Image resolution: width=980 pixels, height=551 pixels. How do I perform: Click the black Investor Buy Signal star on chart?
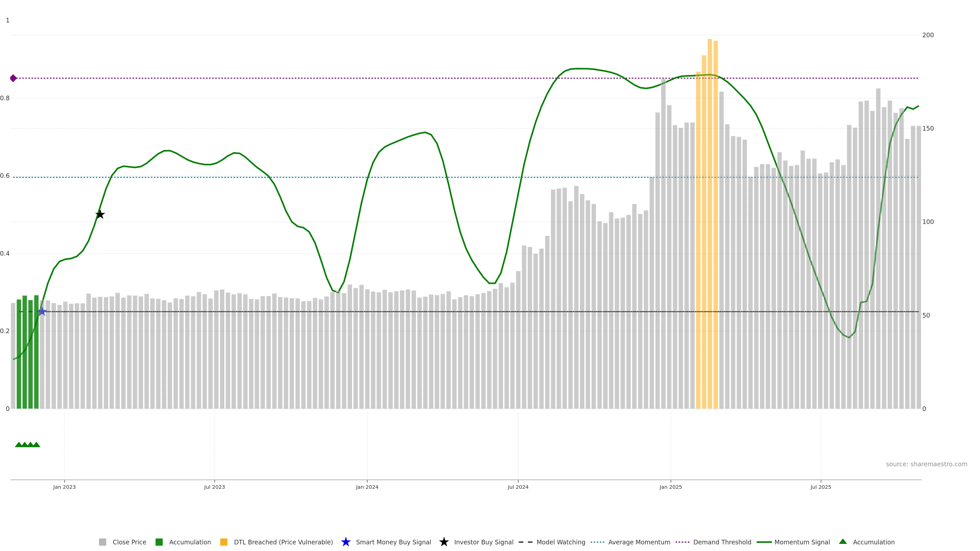(100, 215)
